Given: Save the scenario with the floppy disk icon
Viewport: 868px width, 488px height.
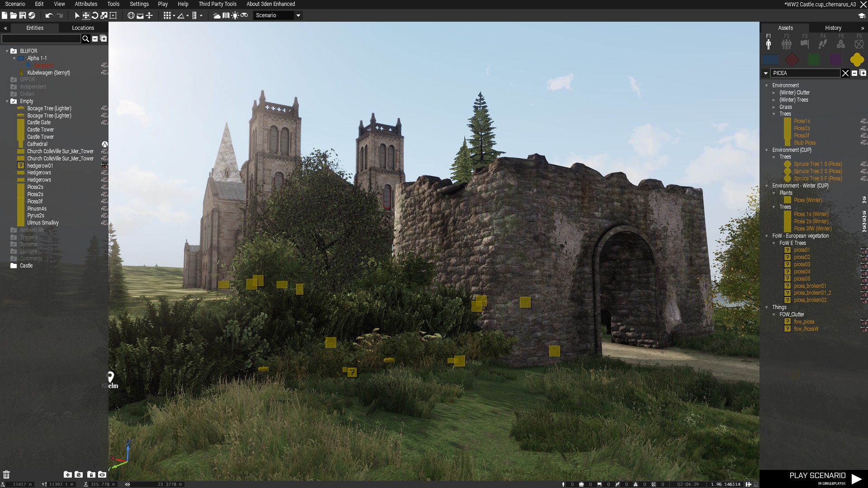Looking at the screenshot, I should 23,15.
